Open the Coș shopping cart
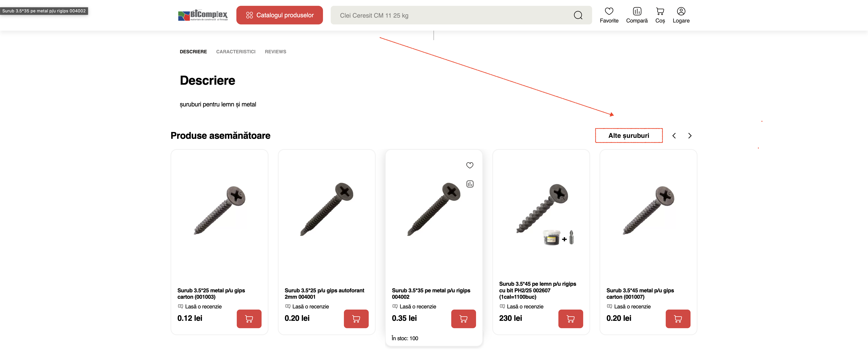Viewport: 868px width, 359px height. pyautogui.click(x=660, y=11)
